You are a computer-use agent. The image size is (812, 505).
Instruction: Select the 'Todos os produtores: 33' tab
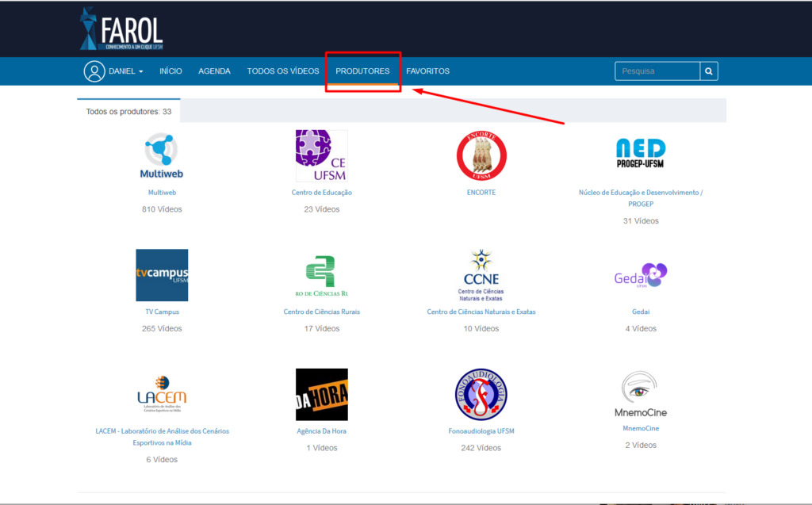coord(128,112)
